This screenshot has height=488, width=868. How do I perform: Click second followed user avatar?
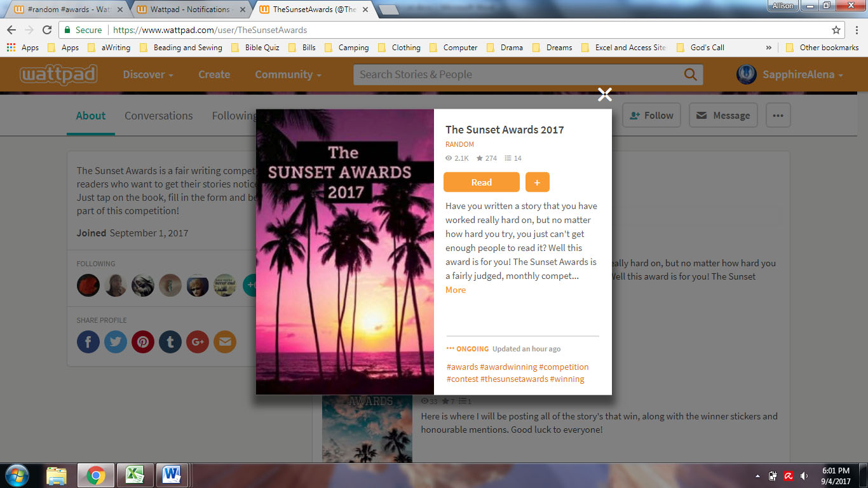116,285
